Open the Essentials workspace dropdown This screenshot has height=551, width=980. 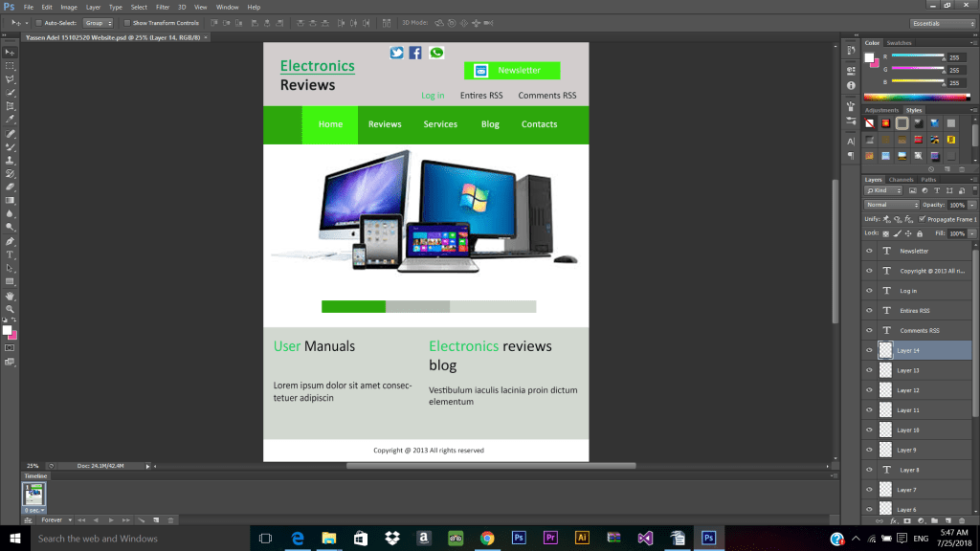click(943, 23)
